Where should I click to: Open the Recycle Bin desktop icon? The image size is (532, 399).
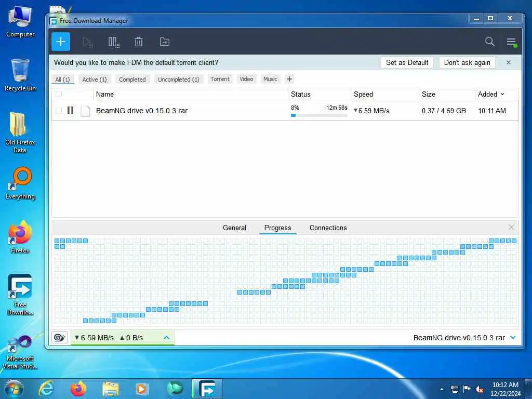tap(20, 75)
